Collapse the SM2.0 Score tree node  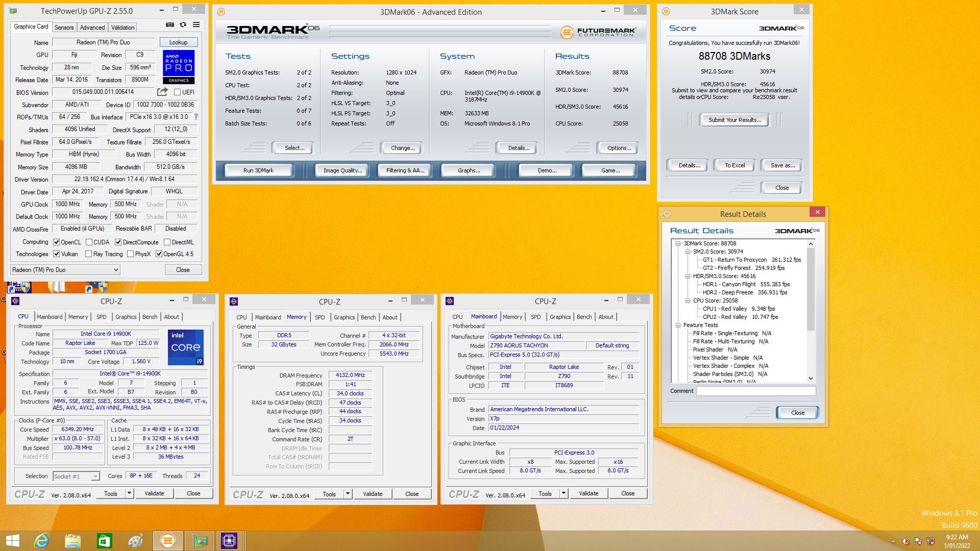click(688, 252)
